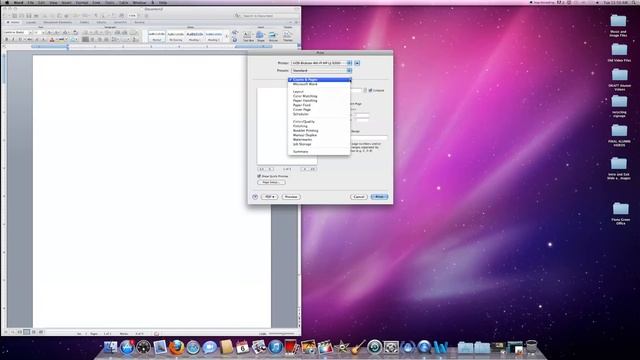Open iCal calendar from the Dock
Image resolution: width=640 pixels, height=360 pixels.
point(242,347)
